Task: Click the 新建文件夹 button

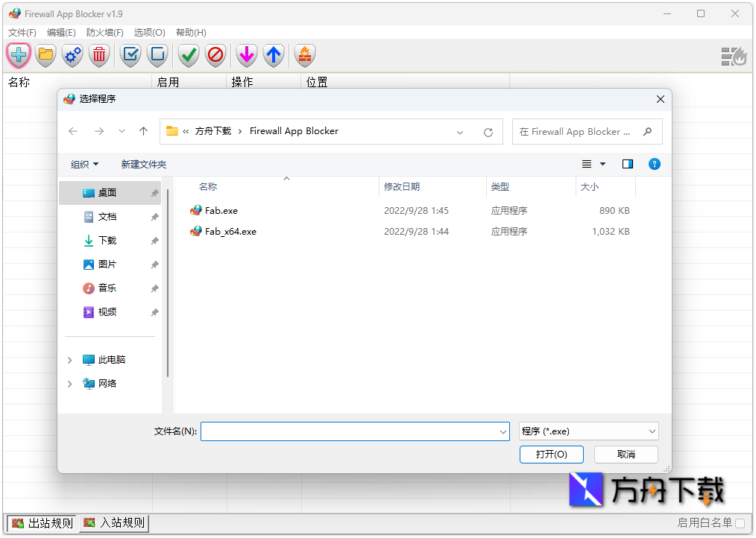Action: (144, 165)
